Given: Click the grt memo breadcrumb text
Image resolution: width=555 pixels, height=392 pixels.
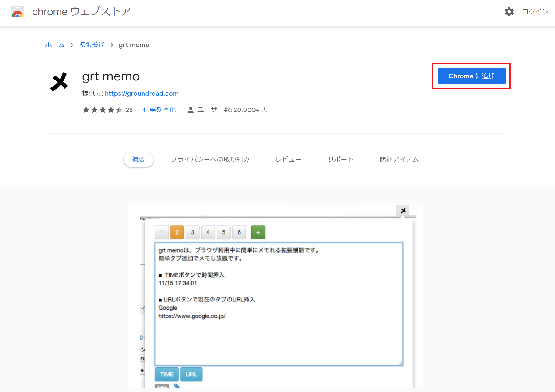Looking at the screenshot, I should (134, 45).
